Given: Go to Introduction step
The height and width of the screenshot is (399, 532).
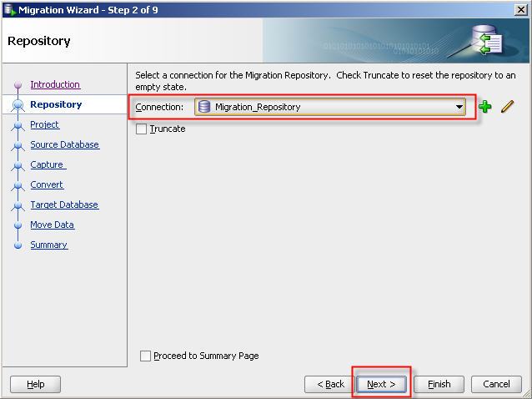Looking at the screenshot, I should coord(55,84).
